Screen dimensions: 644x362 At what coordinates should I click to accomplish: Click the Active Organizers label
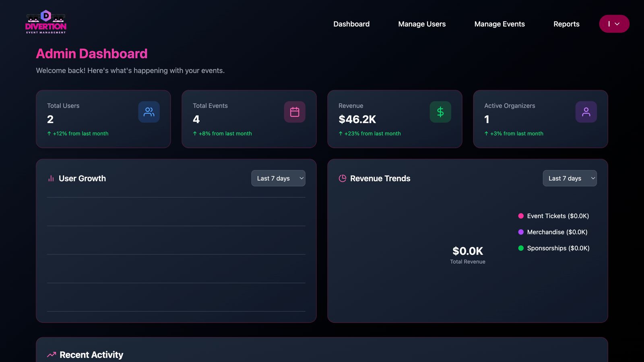[510, 106]
